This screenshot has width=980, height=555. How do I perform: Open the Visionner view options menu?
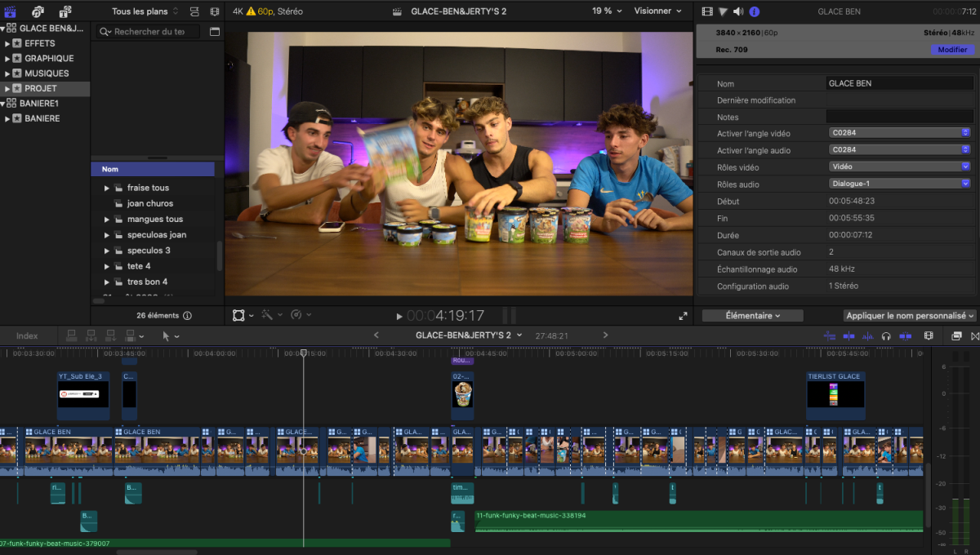pyautogui.click(x=658, y=11)
